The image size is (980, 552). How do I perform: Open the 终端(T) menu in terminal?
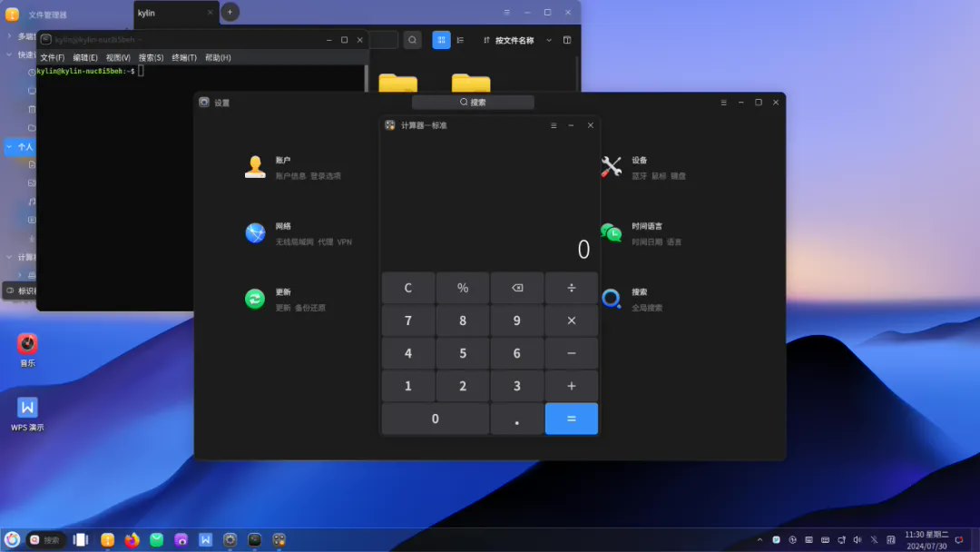(184, 57)
